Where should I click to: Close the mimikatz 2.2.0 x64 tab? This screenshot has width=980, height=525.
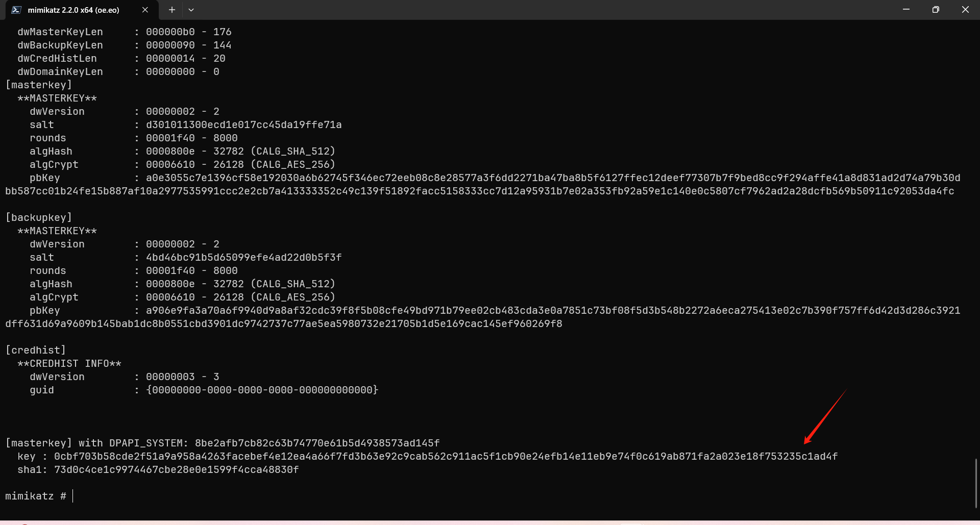pos(145,10)
